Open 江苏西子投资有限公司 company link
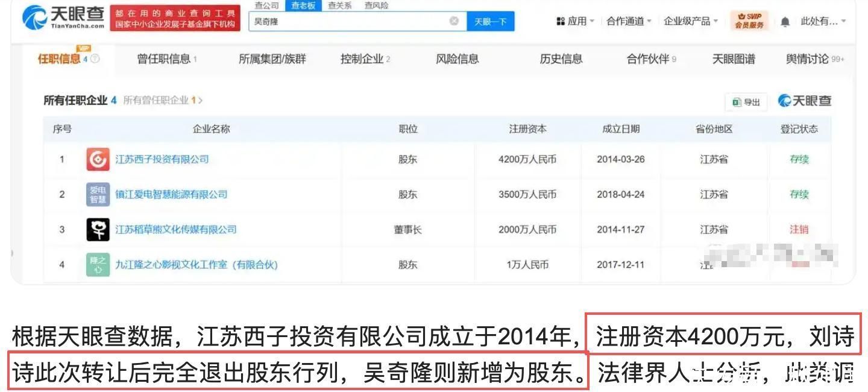Screen dimensions: 868x392 [x=162, y=159]
